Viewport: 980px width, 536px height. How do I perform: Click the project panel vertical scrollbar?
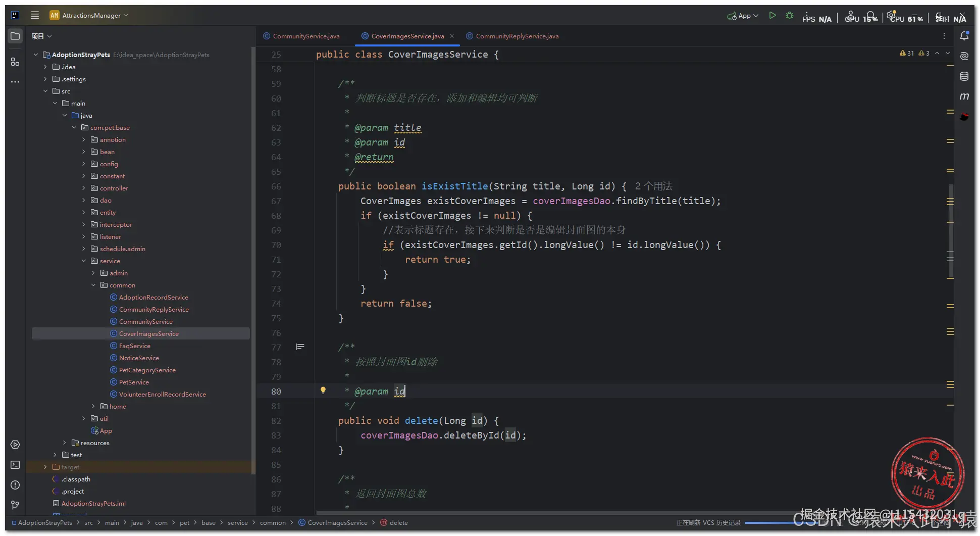pos(253,260)
